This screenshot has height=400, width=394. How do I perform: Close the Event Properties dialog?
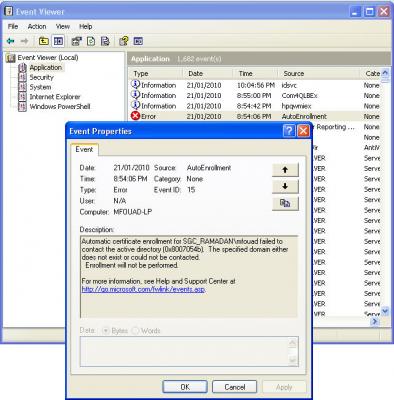pos(303,131)
